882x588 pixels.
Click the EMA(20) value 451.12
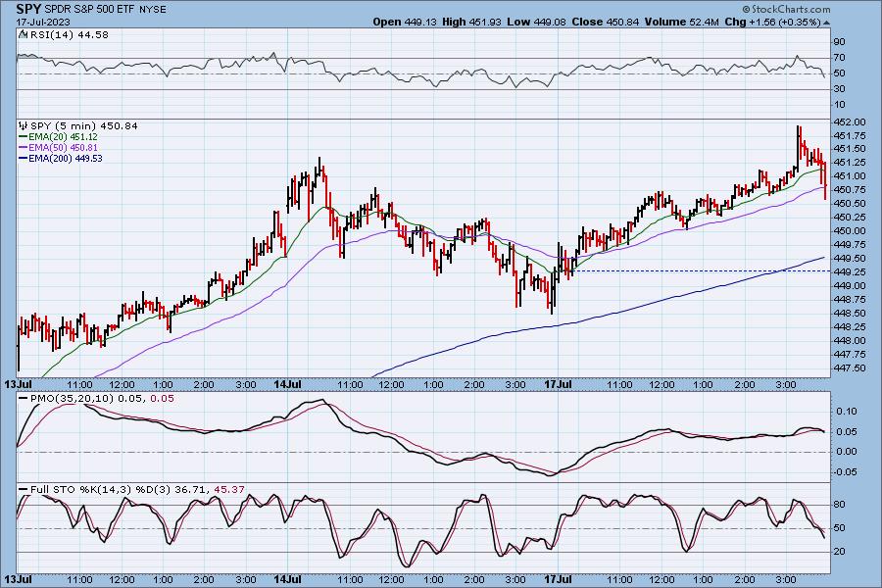[84, 137]
